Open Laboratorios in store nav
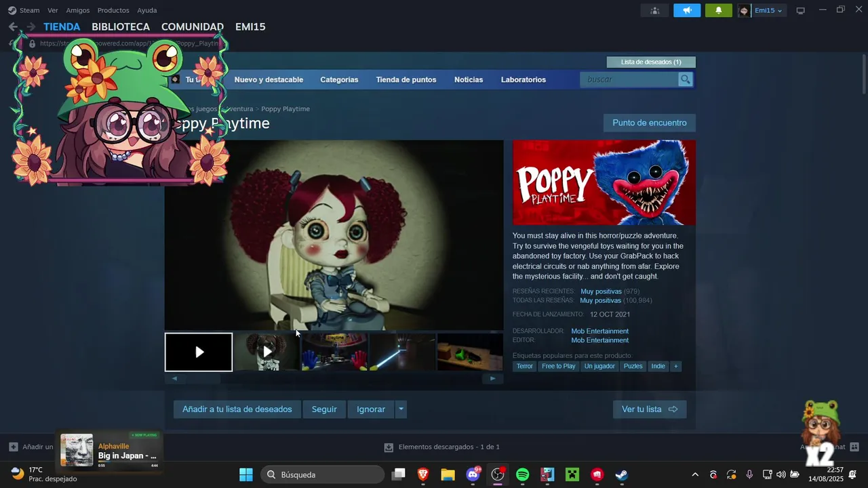Screen dimensions: 868x488 pyautogui.click(x=524, y=79)
